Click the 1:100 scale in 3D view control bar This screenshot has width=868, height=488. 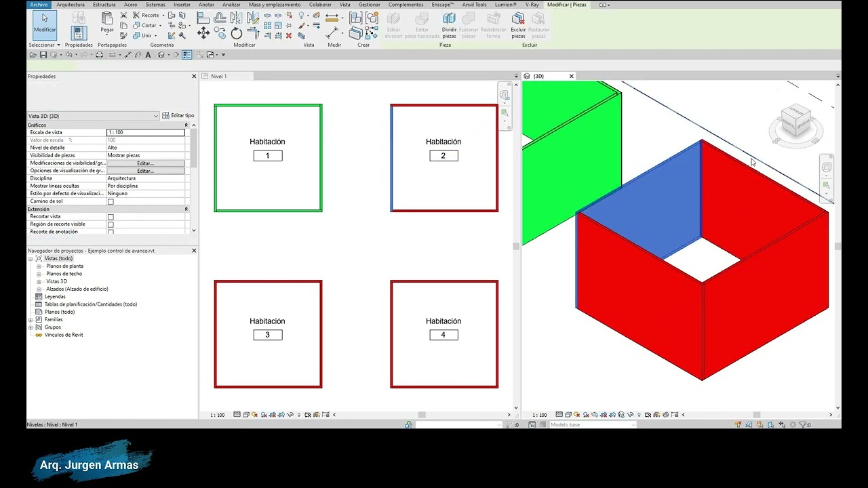tap(540, 415)
